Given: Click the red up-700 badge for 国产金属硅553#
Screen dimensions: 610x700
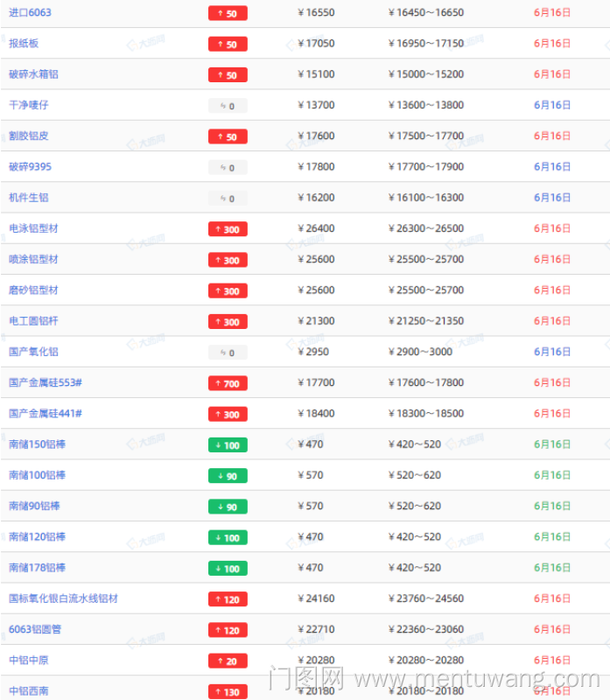Looking at the screenshot, I should click(x=228, y=383).
